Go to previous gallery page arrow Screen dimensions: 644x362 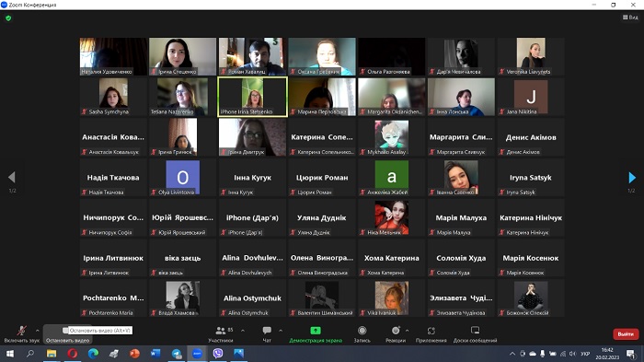[11, 177]
